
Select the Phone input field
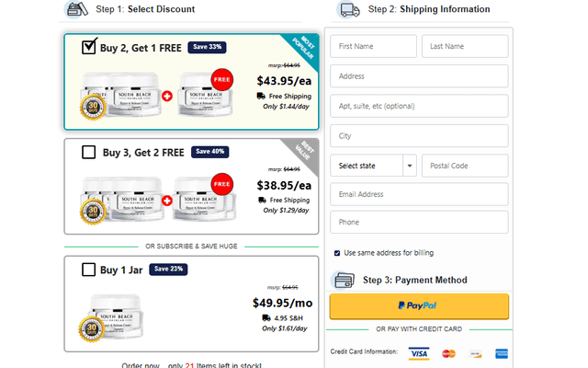tap(418, 223)
